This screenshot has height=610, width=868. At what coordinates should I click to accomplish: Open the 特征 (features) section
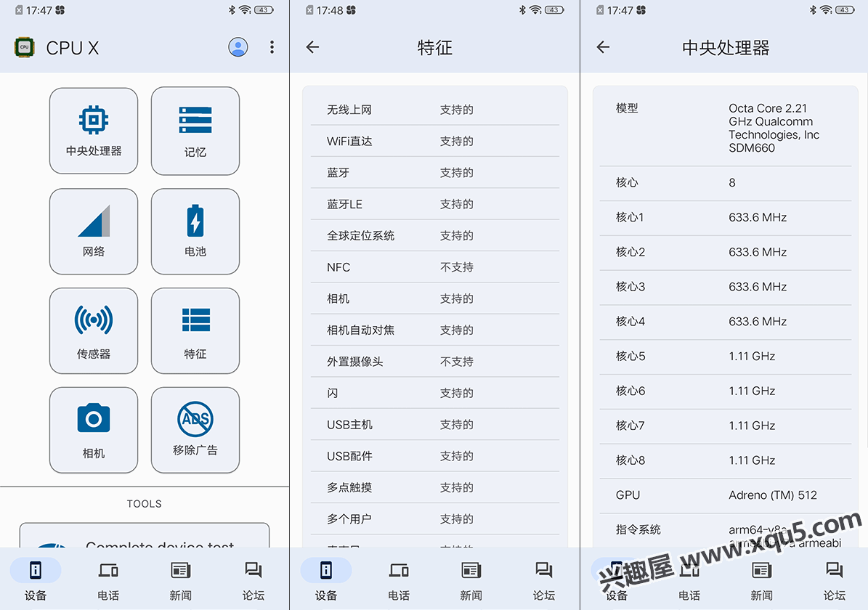coord(195,330)
